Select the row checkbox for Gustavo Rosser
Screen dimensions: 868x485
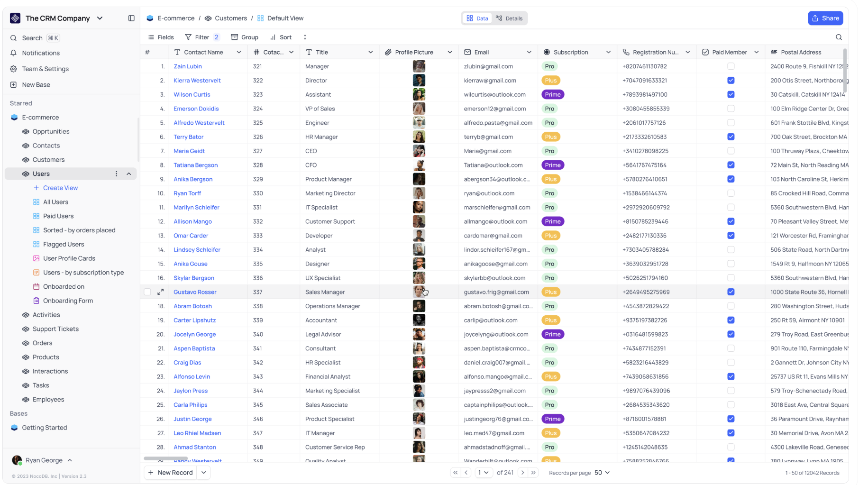tap(147, 292)
